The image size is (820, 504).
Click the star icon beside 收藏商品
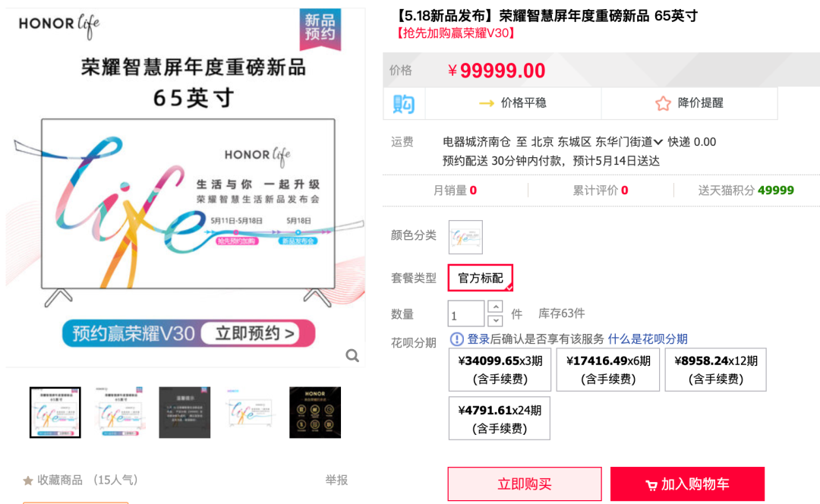[x=28, y=480]
